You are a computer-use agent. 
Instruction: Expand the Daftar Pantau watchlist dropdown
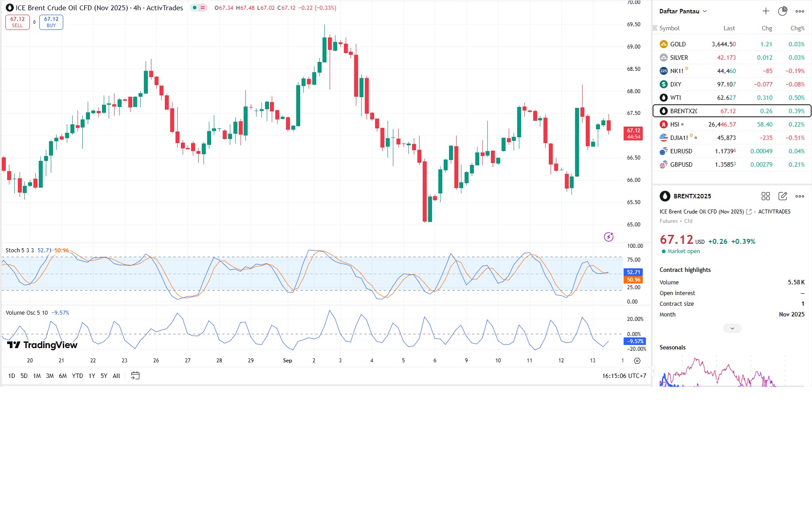pos(705,11)
